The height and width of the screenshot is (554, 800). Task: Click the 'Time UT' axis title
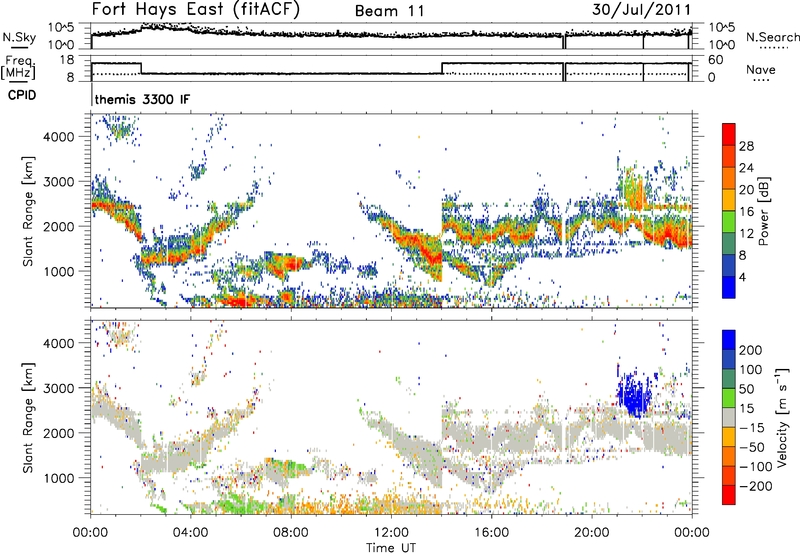391,547
